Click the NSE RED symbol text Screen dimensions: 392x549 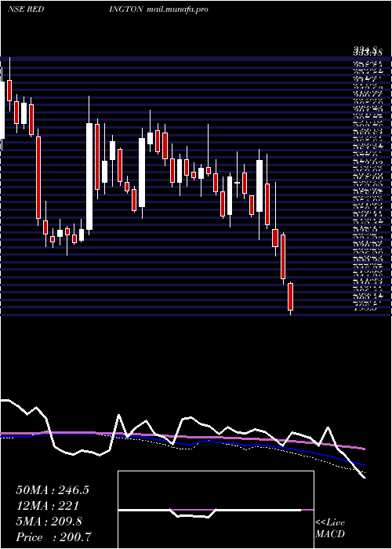[x=26, y=9]
